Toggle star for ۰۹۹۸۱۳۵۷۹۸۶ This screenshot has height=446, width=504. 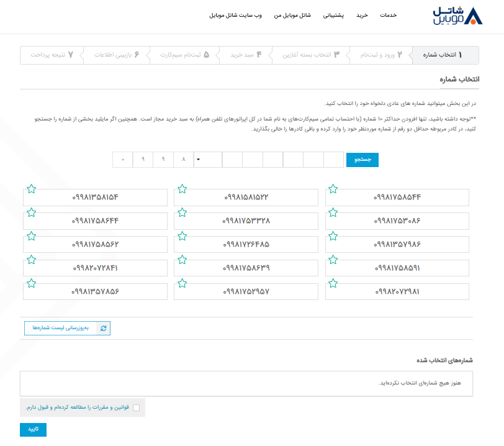coord(333,236)
